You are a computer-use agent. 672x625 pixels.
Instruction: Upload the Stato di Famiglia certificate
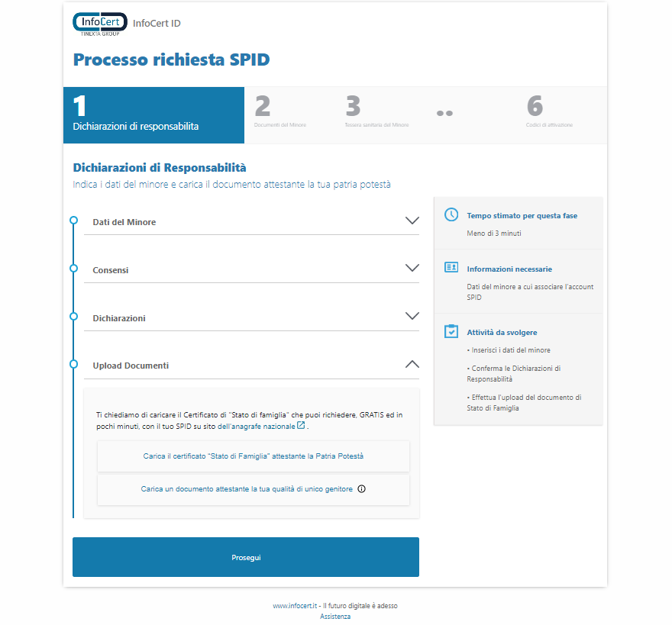click(x=254, y=456)
